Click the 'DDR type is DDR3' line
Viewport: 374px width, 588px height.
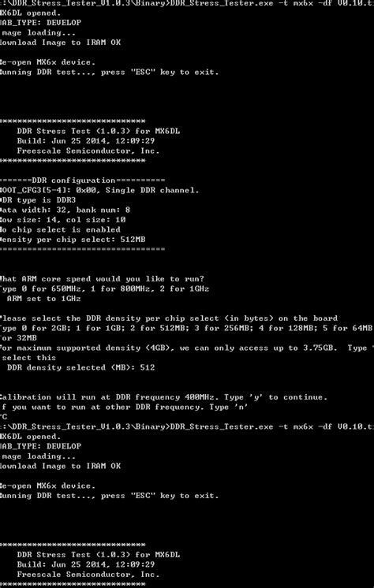coord(38,200)
